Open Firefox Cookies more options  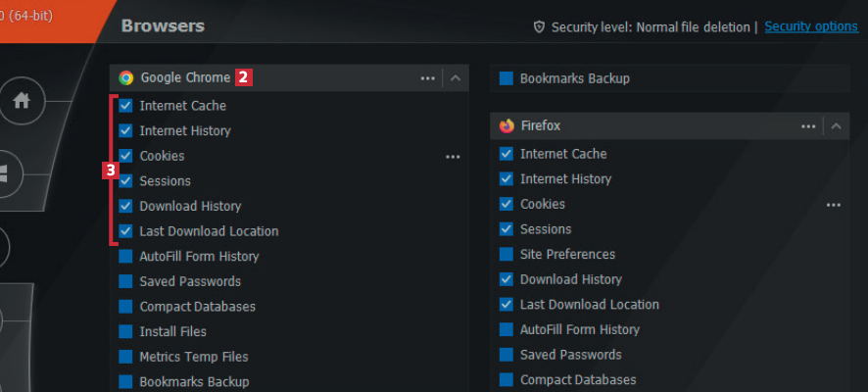834,205
